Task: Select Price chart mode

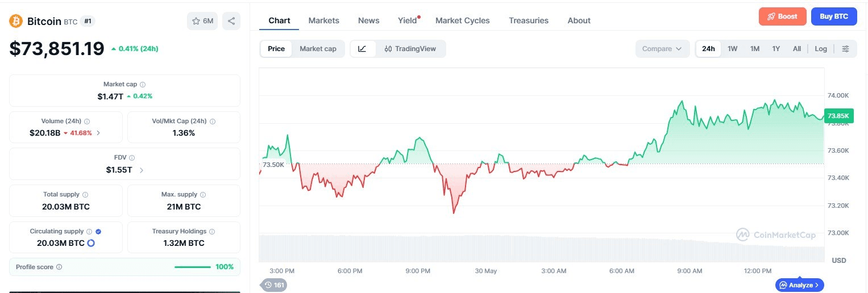Action: coord(276,49)
